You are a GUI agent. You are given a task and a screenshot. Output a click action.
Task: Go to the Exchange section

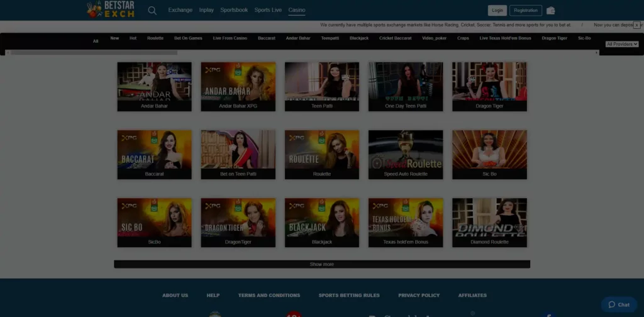pos(180,10)
